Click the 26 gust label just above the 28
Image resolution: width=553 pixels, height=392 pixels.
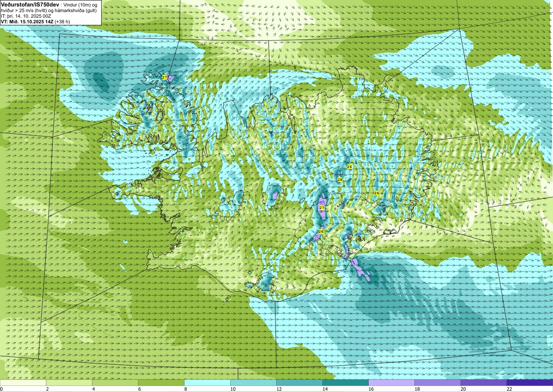[x=350, y=167]
